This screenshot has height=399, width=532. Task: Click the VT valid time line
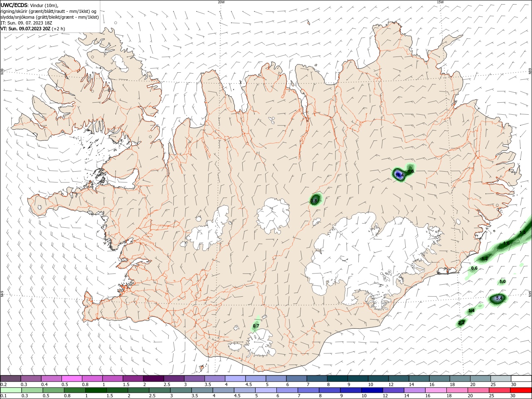pyautogui.click(x=32, y=29)
